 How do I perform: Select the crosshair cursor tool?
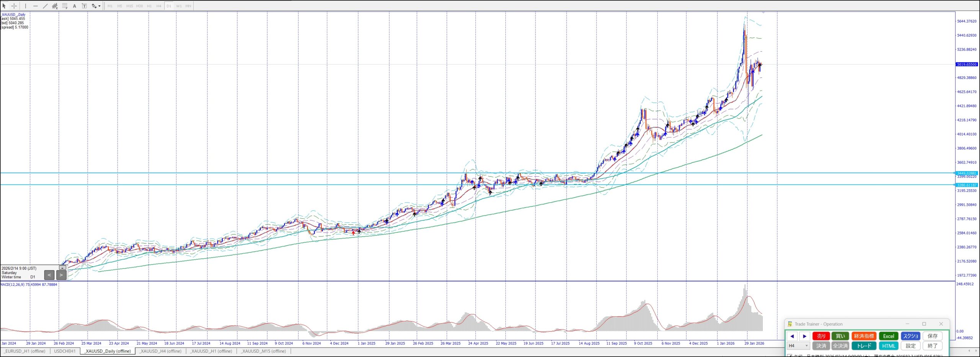14,6
